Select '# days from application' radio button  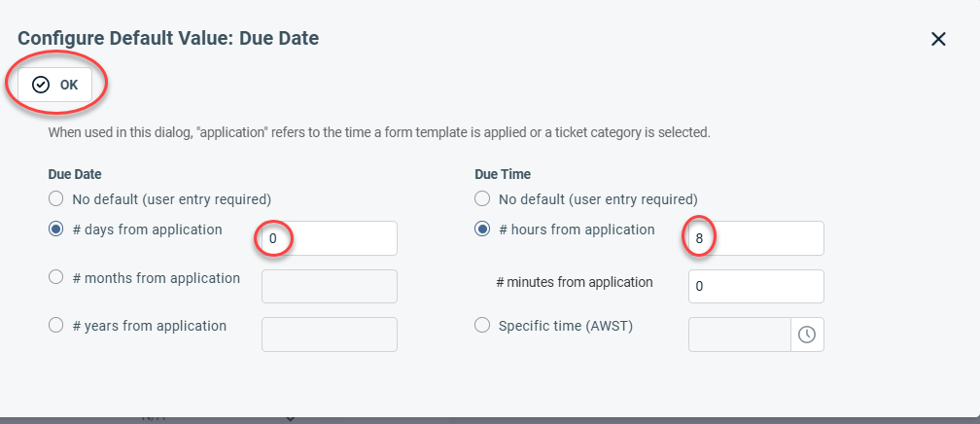tap(56, 230)
